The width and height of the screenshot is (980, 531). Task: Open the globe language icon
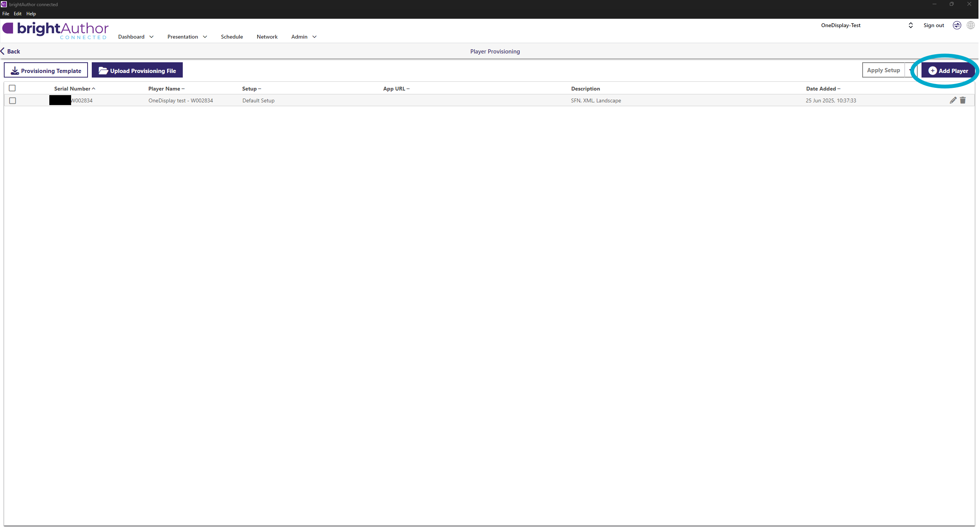tap(970, 25)
